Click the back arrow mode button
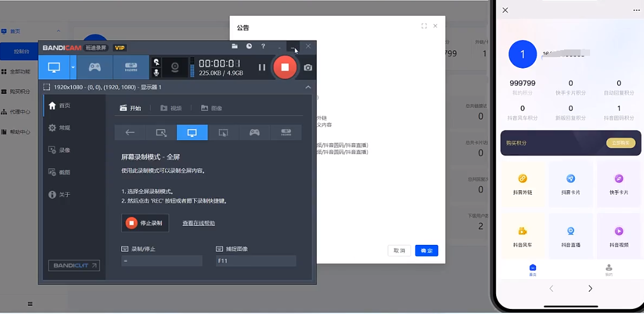 point(130,133)
